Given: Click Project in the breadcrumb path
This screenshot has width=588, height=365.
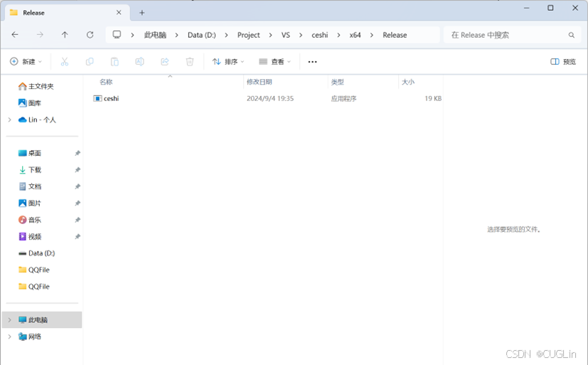Looking at the screenshot, I should click(248, 35).
